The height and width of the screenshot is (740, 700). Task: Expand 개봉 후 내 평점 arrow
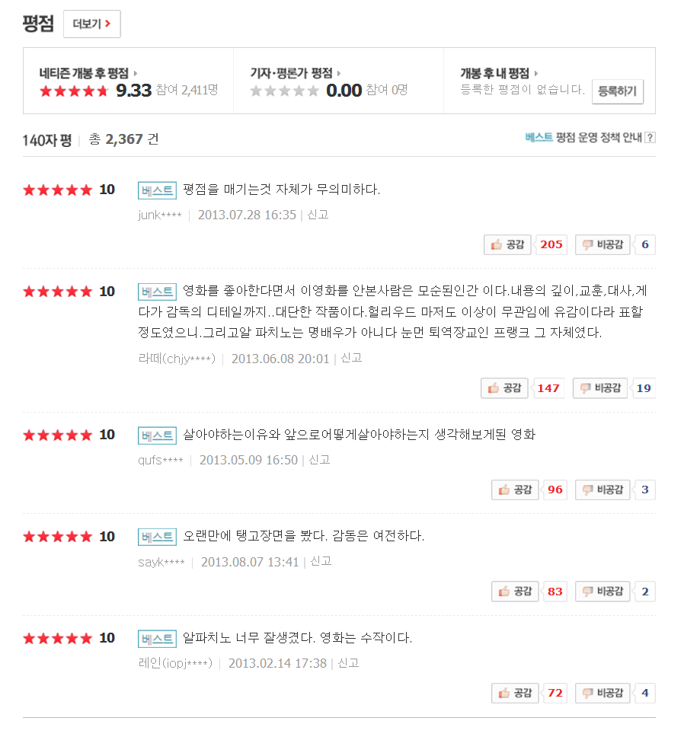pos(536,74)
